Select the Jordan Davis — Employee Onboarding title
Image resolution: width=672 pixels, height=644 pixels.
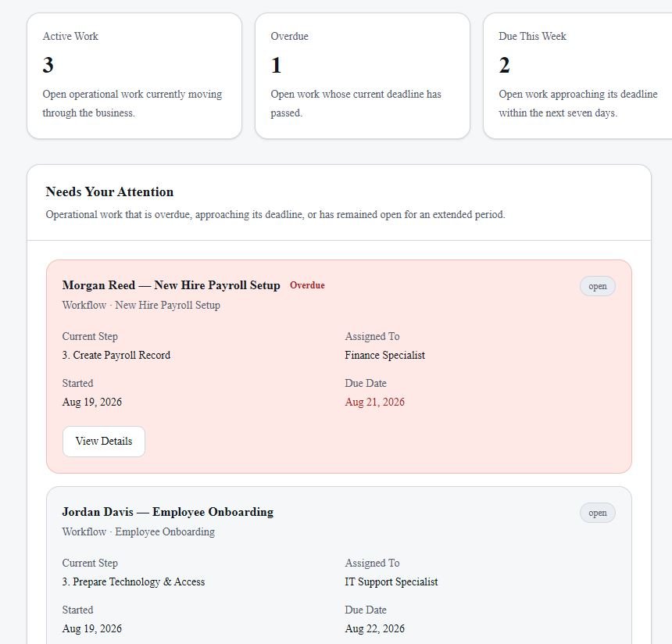167,512
